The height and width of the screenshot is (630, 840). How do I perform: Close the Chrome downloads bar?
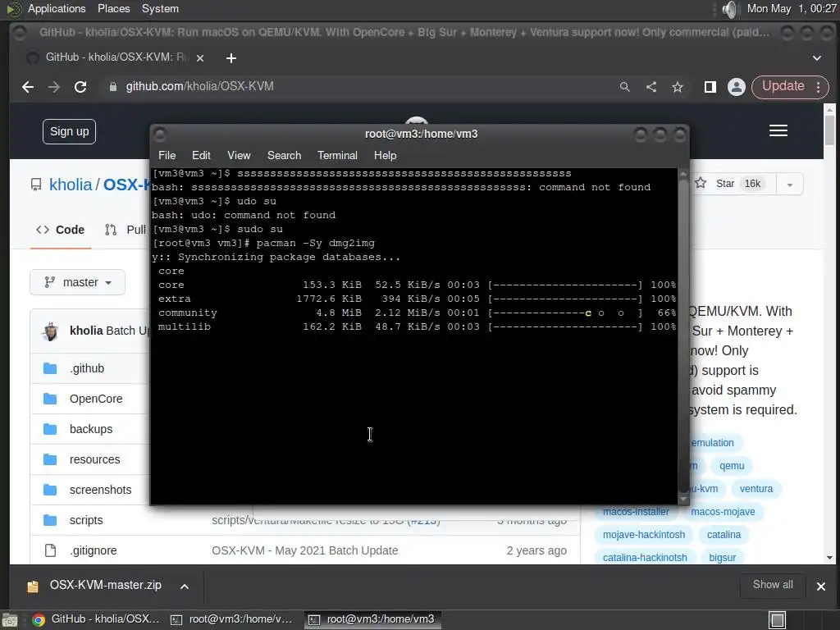820,587
